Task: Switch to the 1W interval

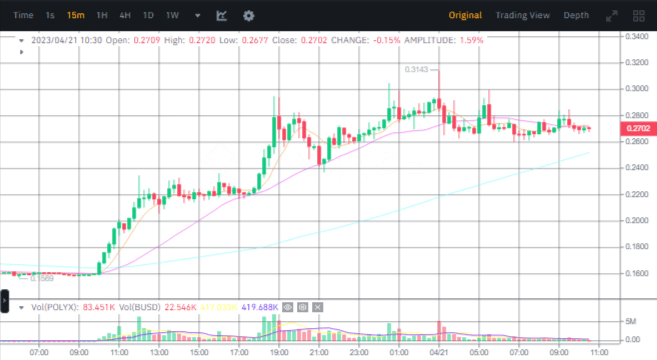Action: click(x=172, y=16)
